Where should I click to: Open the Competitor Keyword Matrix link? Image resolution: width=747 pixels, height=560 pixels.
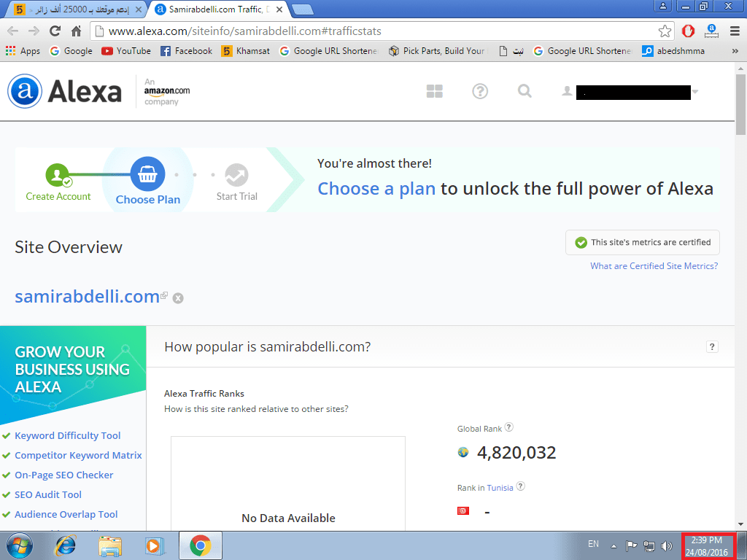[78, 455]
